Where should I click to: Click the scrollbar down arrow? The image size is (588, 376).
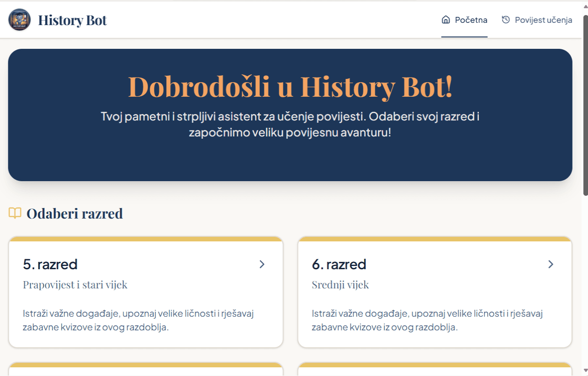click(585, 370)
